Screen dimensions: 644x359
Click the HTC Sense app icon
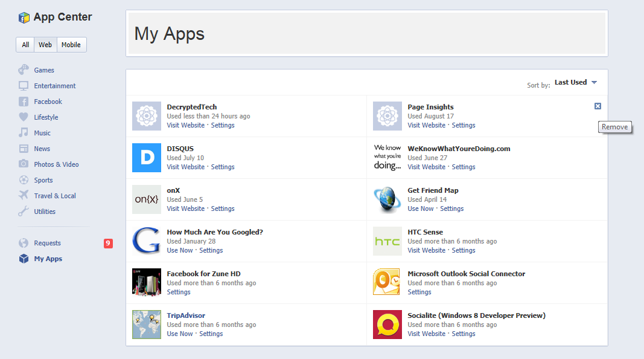point(387,241)
